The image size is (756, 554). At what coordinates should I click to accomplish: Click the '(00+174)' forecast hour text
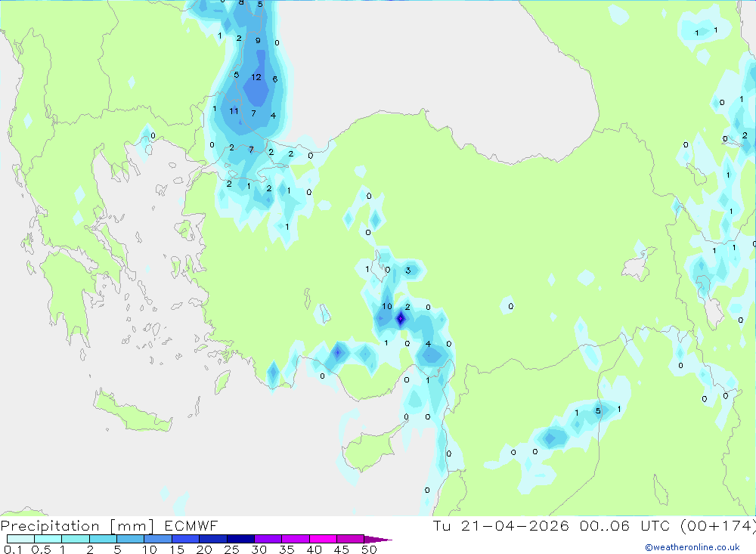point(718,525)
